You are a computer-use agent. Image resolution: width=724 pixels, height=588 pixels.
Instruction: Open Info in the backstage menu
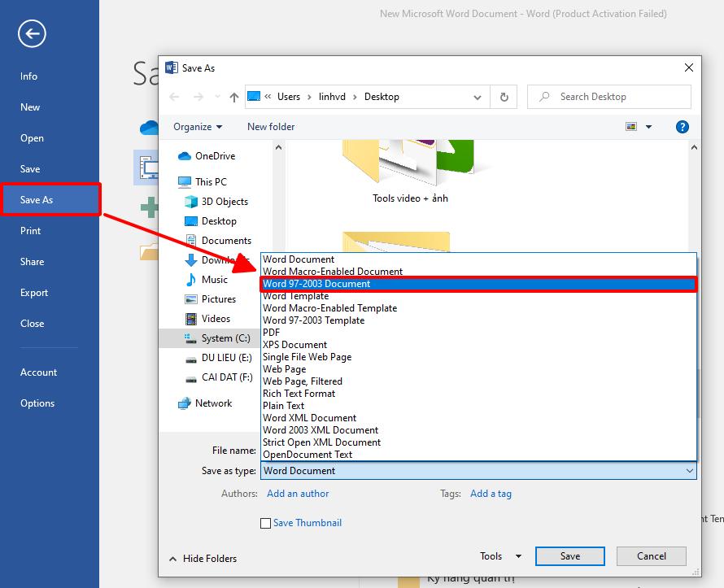28,76
